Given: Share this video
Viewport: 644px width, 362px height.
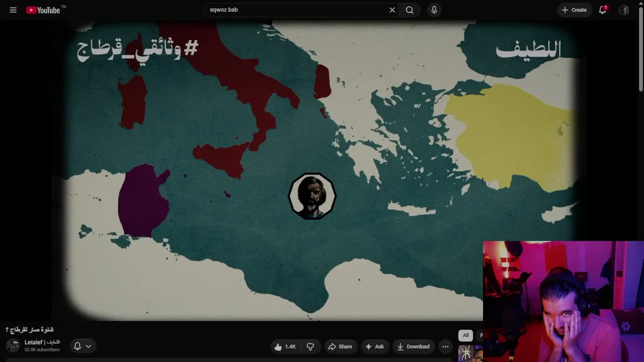Looking at the screenshot, I should tap(340, 346).
